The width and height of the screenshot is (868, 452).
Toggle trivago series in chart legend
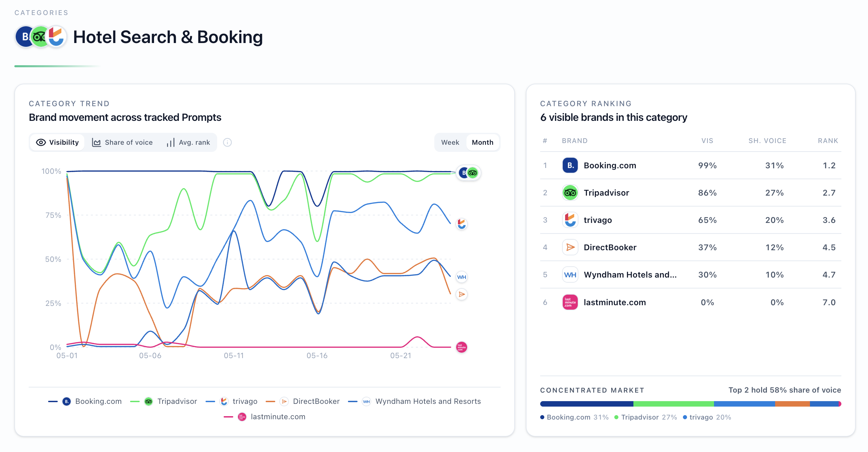(x=232, y=401)
